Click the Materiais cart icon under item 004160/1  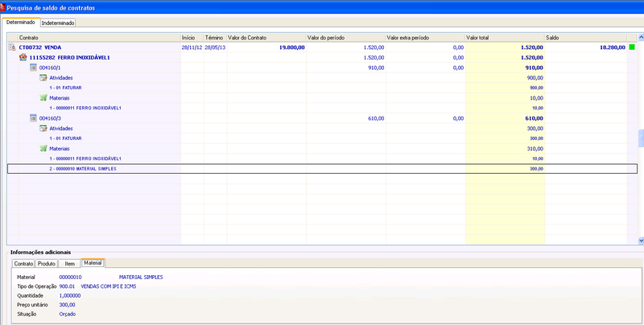pyautogui.click(x=43, y=97)
